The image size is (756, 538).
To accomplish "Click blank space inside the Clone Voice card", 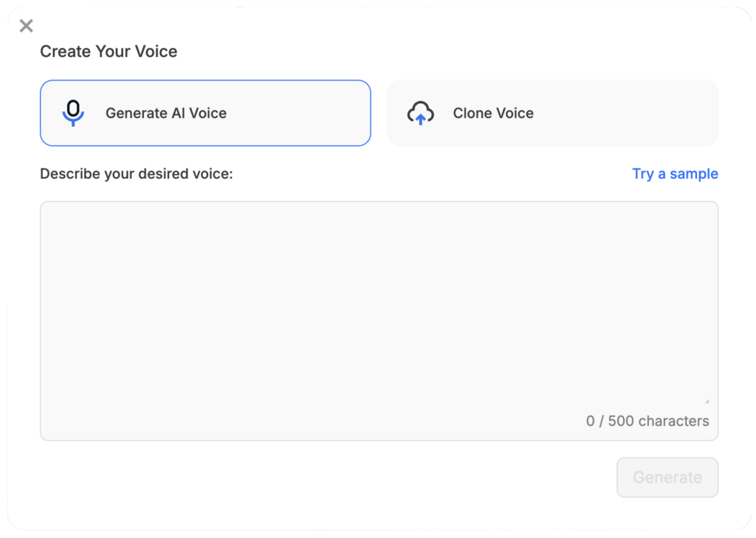I will point(627,114).
